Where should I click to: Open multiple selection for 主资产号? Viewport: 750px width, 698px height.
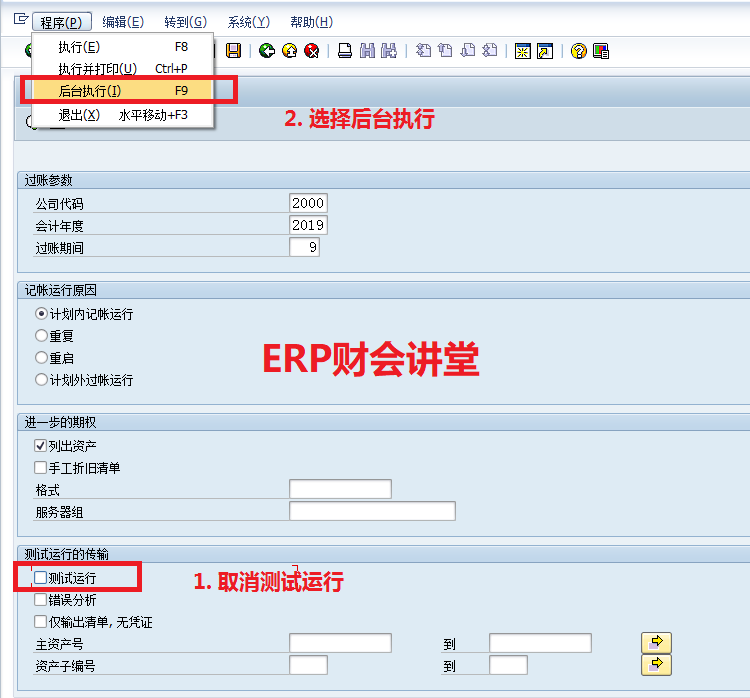655,643
